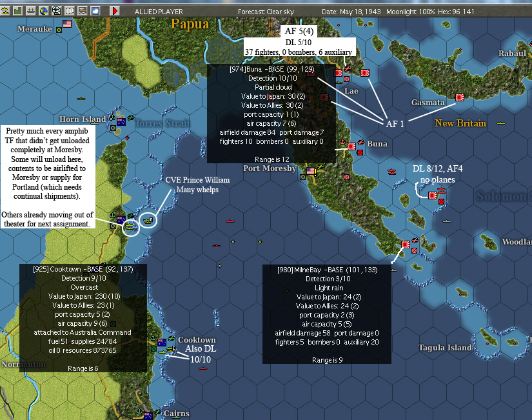
Task: Open the OP operations report icon
Action: click(69, 11)
